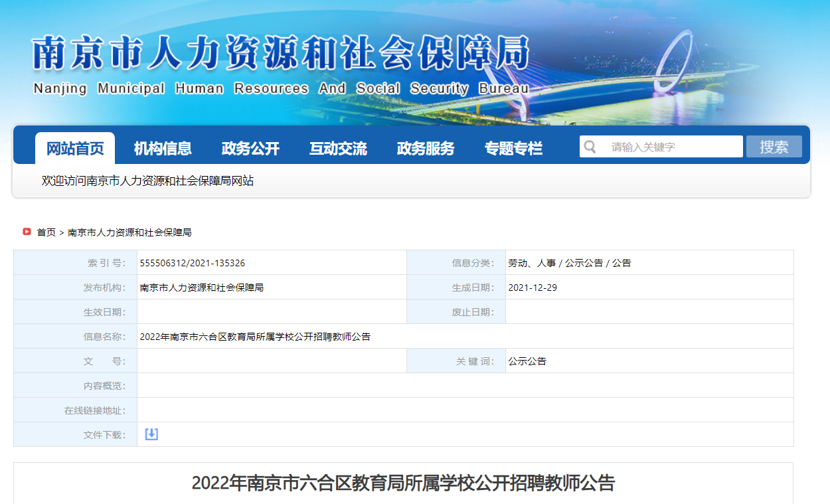This screenshot has height=504, width=830.
Task: Click the article heading 2022年南京市六合区教育局所属学校公开招聘教师公告
Action: click(403, 483)
